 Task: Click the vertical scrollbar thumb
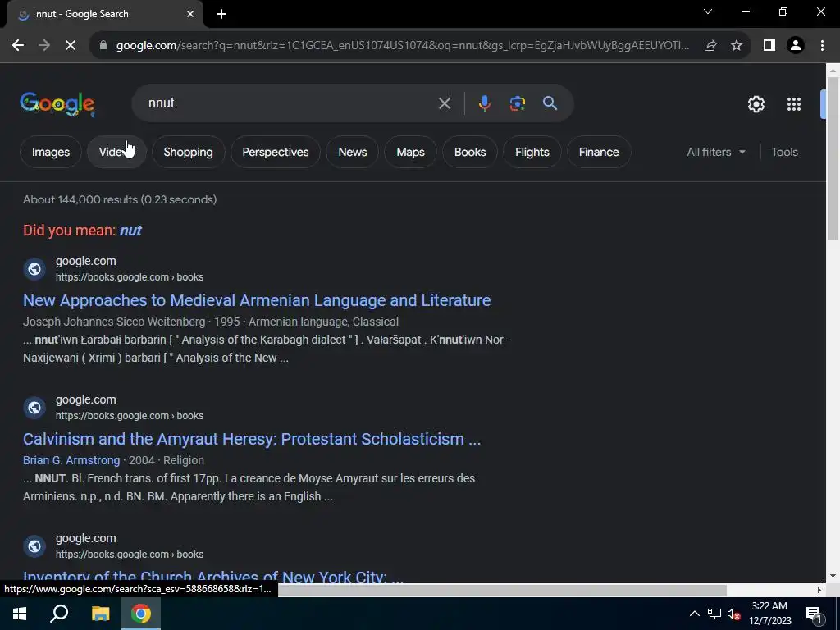tap(833, 158)
